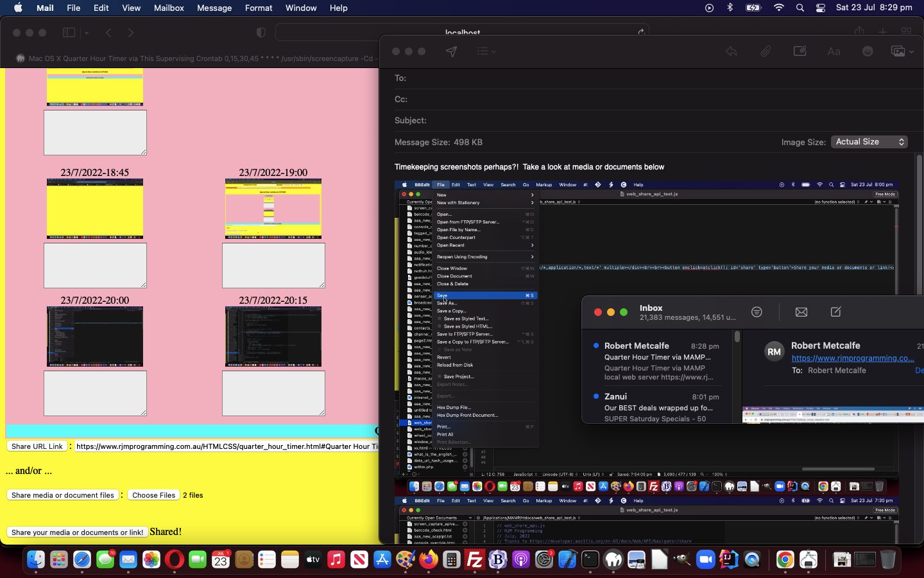Open the Image Size Actual Size dropdown
The height and width of the screenshot is (578, 924).
click(x=869, y=142)
